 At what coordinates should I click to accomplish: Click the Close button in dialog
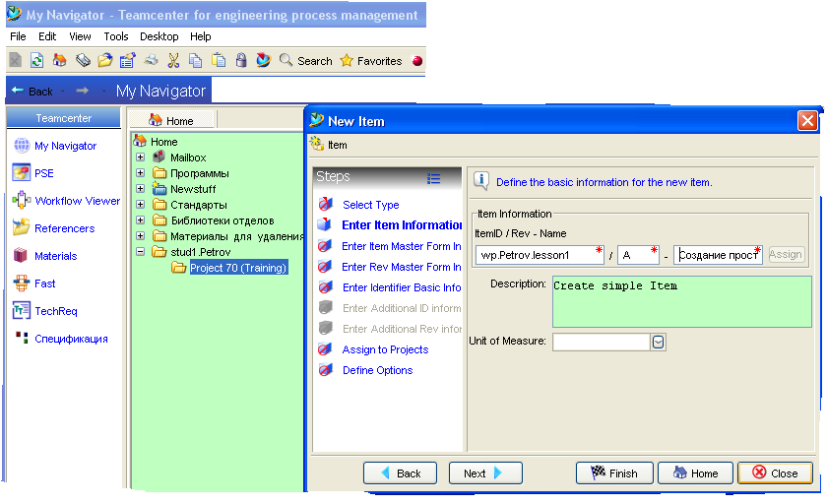775,472
